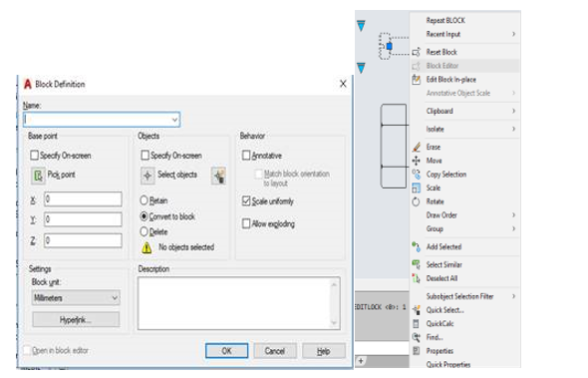Click the Edit Block In-place icon
This screenshot has height=378, width=588.
[x=417, y=79]
